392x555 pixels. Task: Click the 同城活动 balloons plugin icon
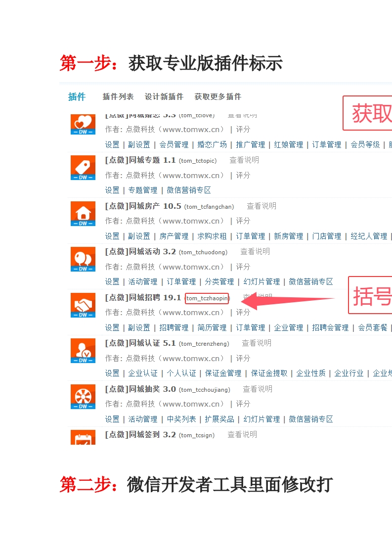coord(83,259)
